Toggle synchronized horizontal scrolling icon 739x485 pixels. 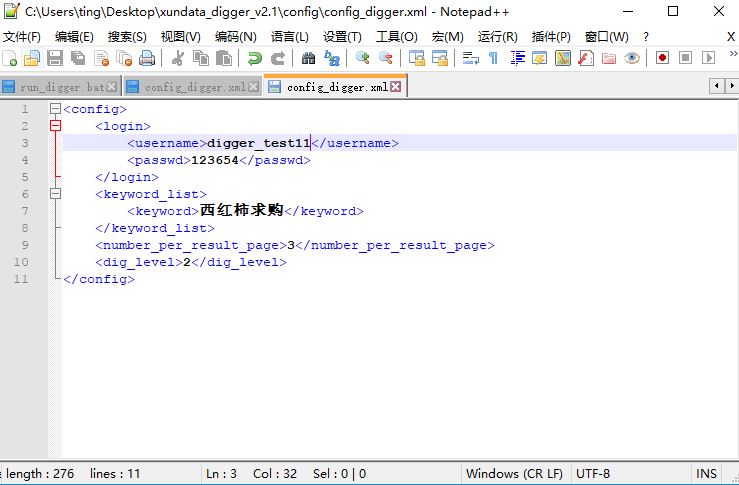(x=440, y=58)
